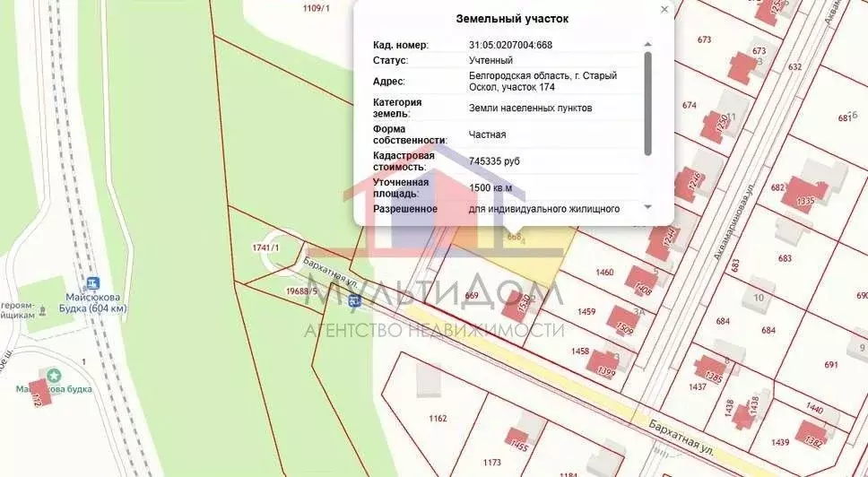Image resolution: width=868 pixels, height=477 pixels.
Task: Click red building 1399
Action: click(603, 363)
